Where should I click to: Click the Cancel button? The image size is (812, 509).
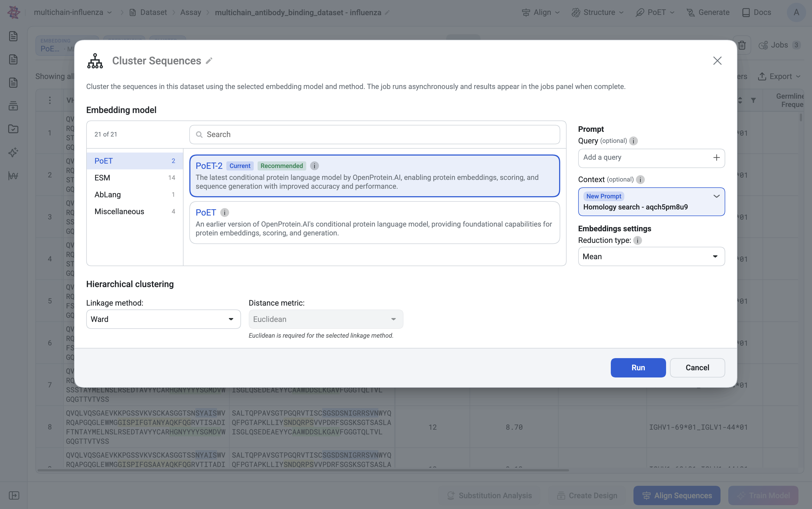tap(697, 368)
